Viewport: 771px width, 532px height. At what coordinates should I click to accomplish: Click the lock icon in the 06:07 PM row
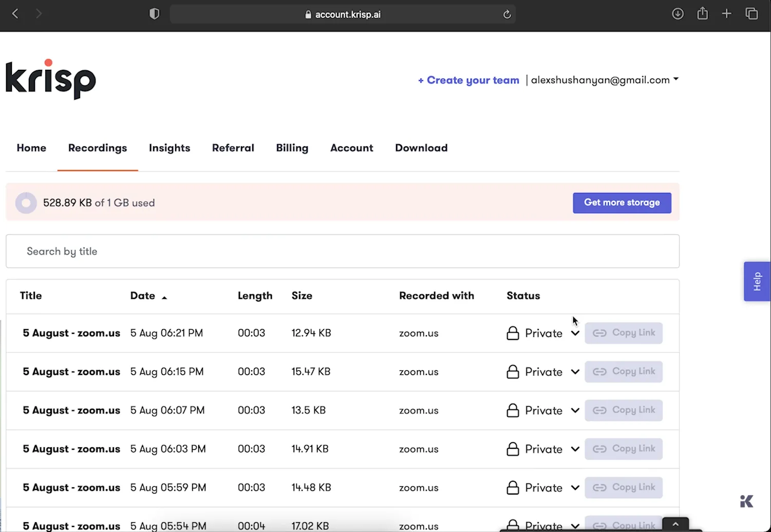513,410
